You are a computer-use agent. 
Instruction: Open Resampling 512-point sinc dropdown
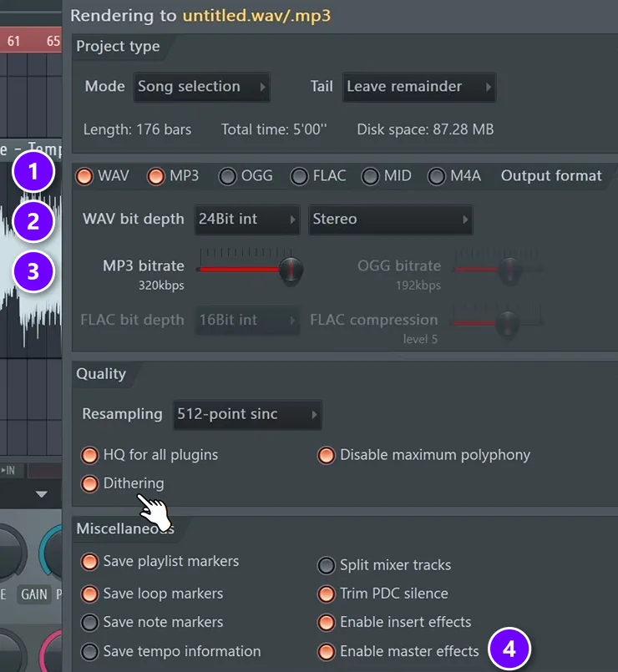pos(247,414)
